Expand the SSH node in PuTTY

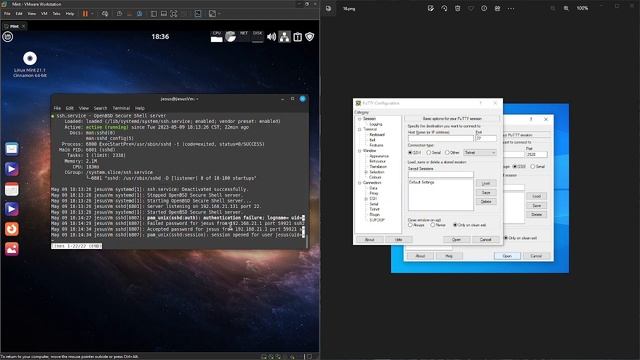click(x=366, y=199)
